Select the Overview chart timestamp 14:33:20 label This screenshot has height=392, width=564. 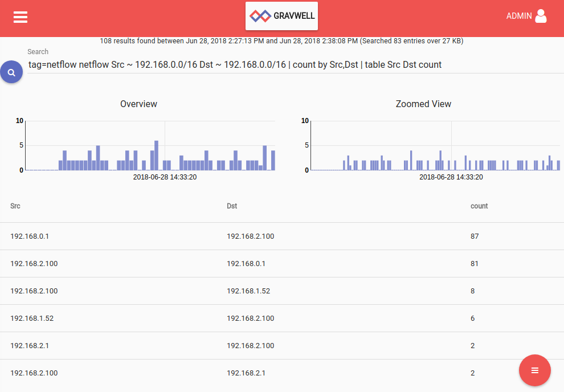(x=165, y=177)
